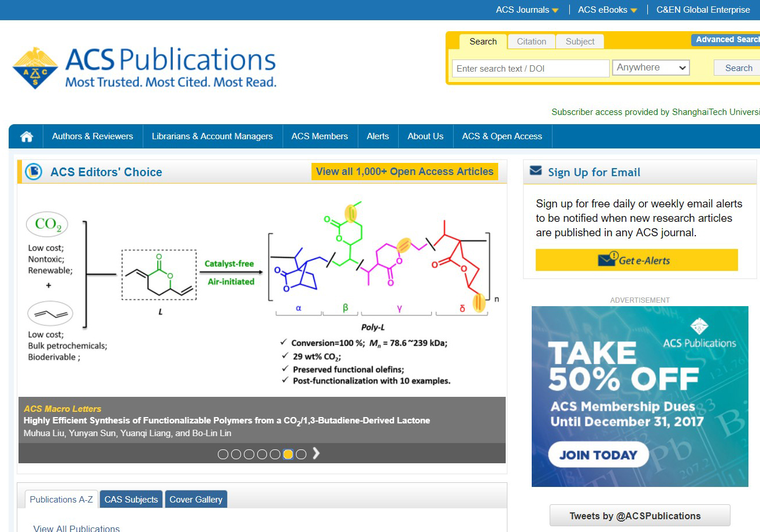Open the Cover Gallery tab

[196, 499]
